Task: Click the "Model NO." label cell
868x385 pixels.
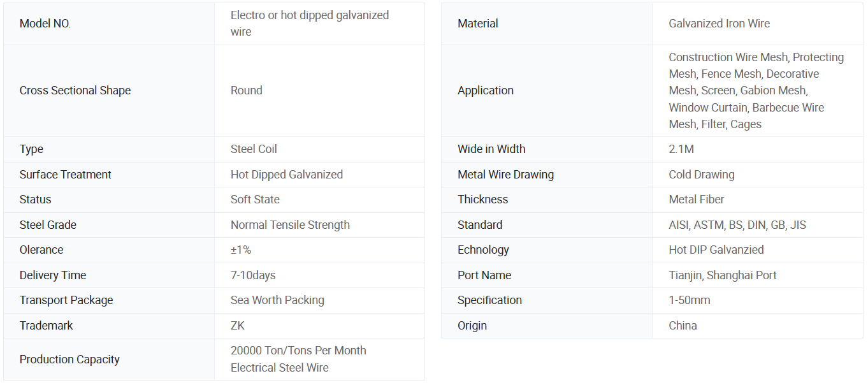Action: pyautogui.click(x=45, y=24)
